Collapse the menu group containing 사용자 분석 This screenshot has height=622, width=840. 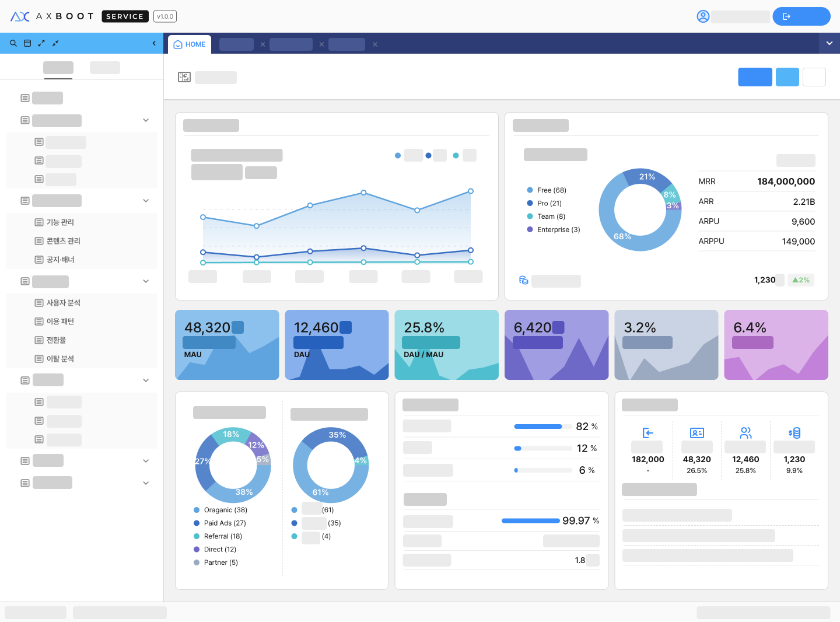[146, 281]
